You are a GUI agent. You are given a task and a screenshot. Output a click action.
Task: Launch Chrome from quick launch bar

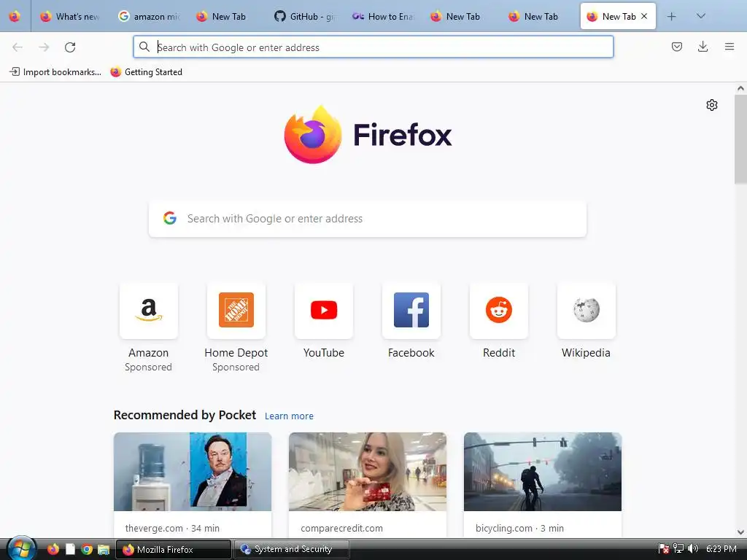pos(87,549)
